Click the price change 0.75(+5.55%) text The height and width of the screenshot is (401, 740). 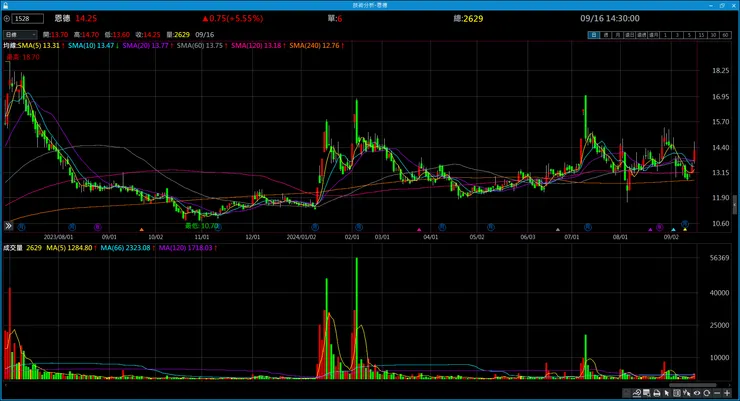coord(232,18)
